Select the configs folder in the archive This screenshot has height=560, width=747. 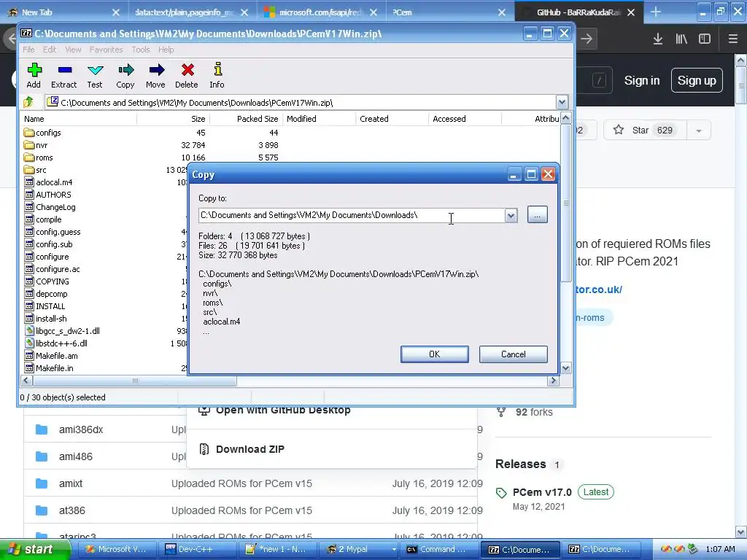point(42,133)
